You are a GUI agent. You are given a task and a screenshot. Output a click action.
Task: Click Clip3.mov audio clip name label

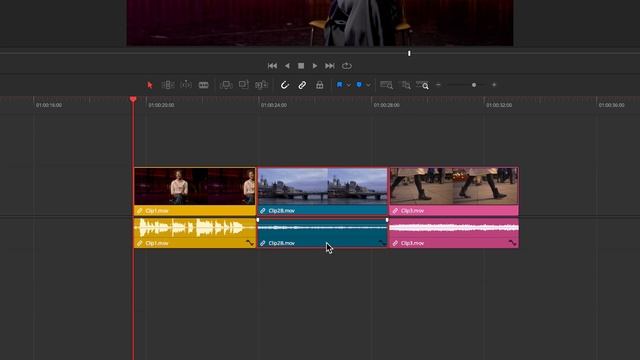[x=412, y=243]
